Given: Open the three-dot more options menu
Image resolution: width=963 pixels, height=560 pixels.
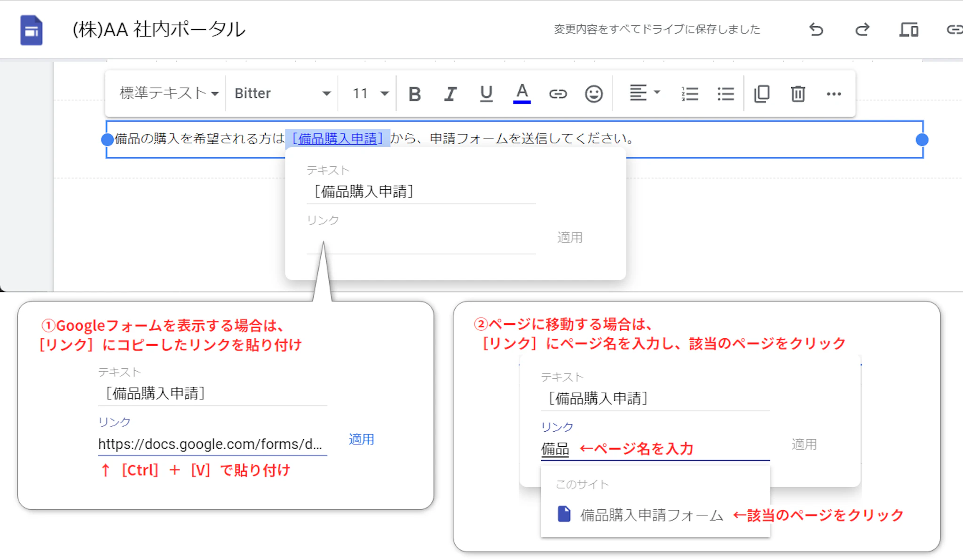Looking at the screenshot, I should [x=834, y=94].
